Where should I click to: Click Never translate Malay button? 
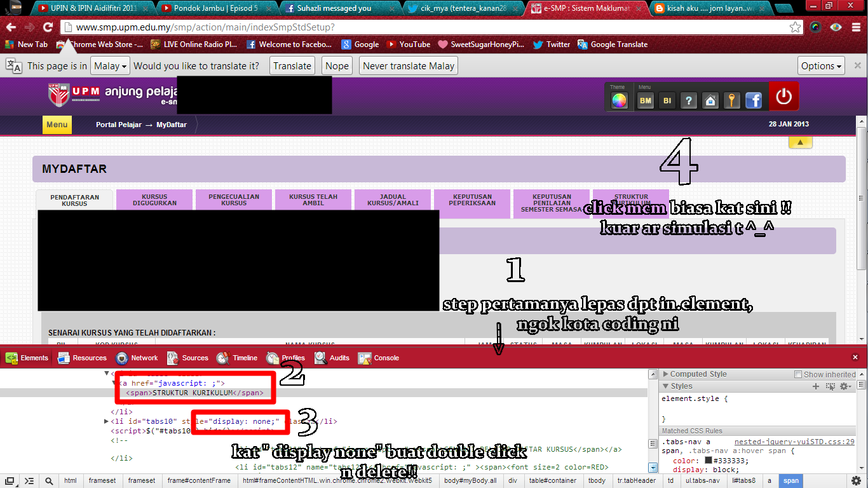coord(409,66)
